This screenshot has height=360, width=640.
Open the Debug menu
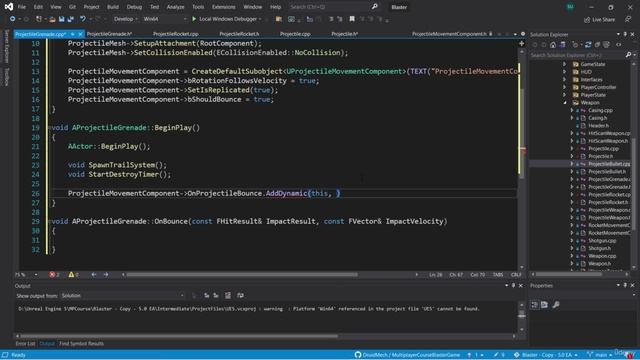134,7
